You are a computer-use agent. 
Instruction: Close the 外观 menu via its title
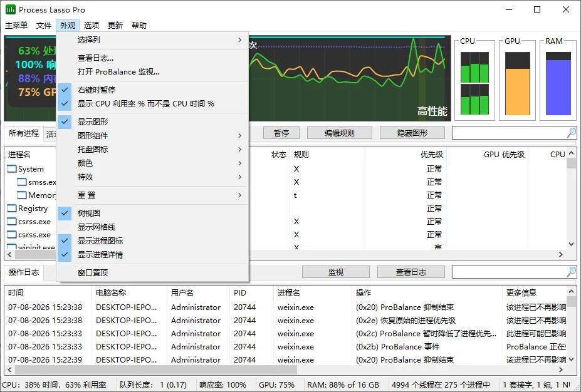point(68,25)
